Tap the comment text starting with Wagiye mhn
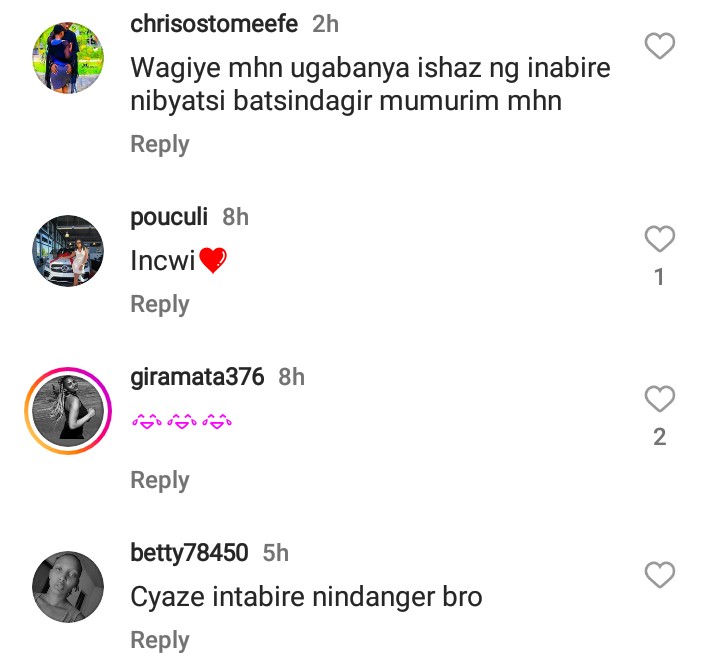720x653 pixels. click(370, 86)
